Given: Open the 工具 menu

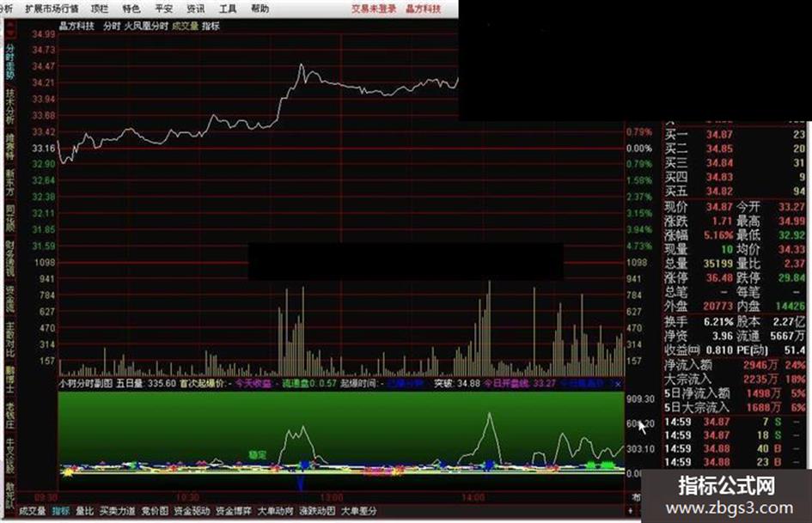Looking at the screenshot, I should pos(228,9).
